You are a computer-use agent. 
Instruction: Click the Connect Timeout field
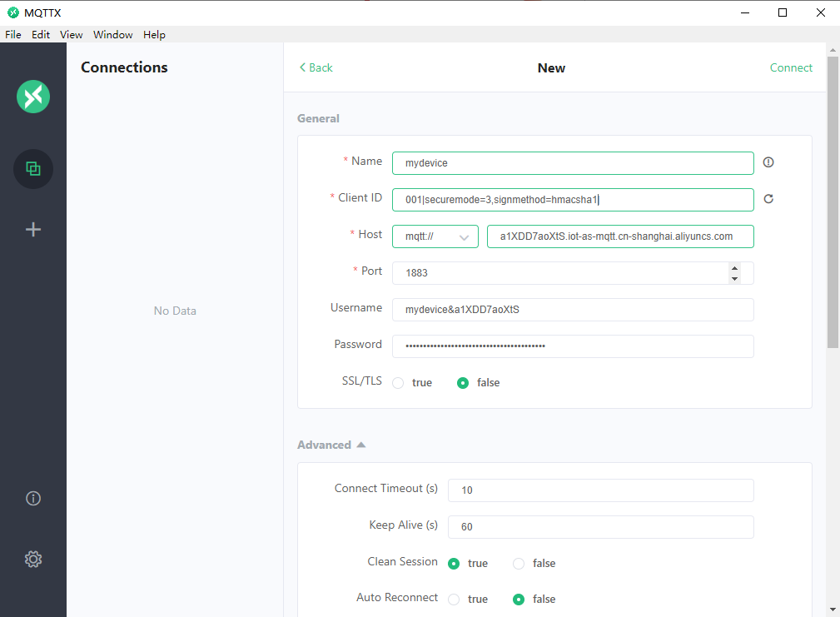coord(600,490)
